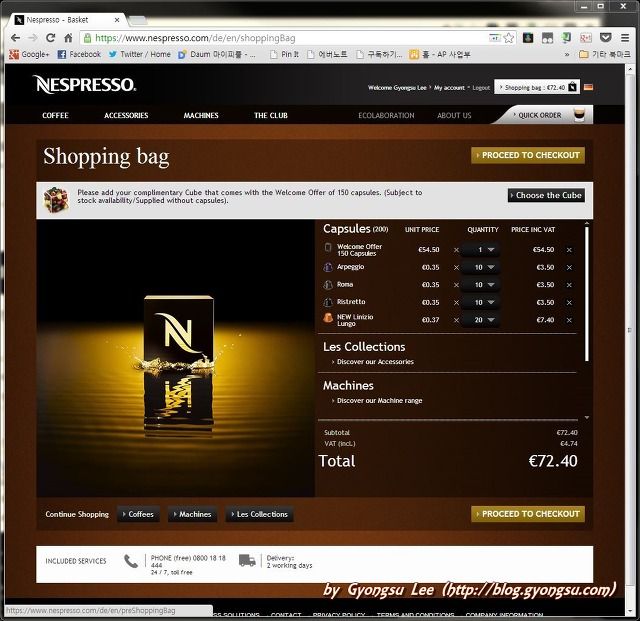
Task: Open quantity dropdown for Welcome Offer
Action: (480, 249)
